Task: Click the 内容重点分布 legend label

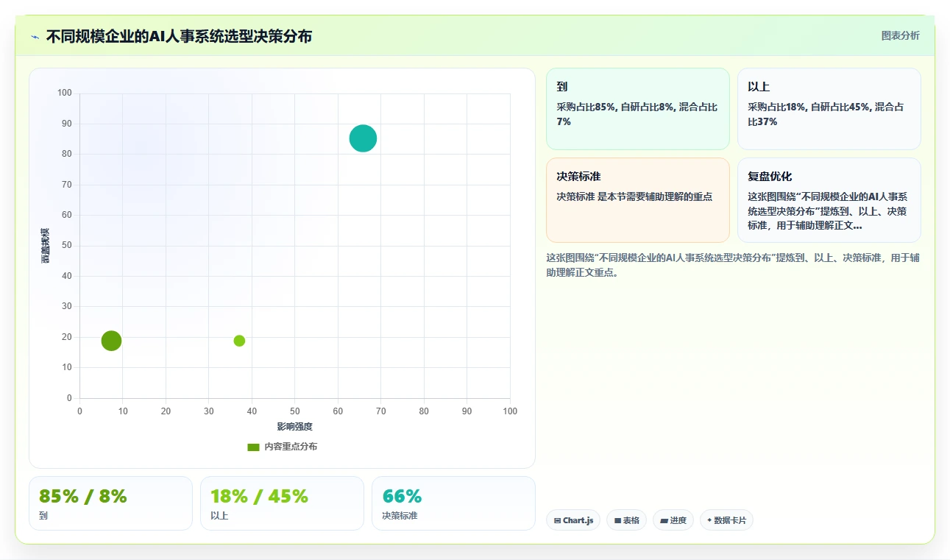Action: 291,447
